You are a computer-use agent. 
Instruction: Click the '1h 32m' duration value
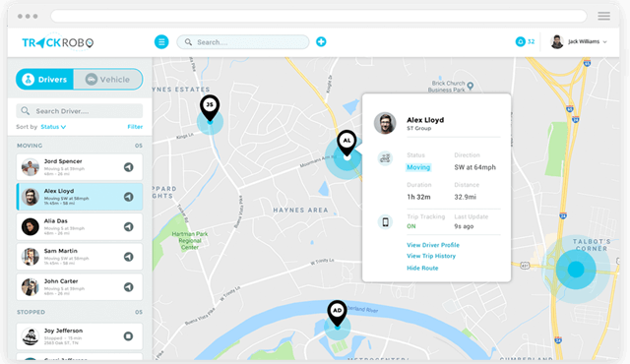[418, 197]
